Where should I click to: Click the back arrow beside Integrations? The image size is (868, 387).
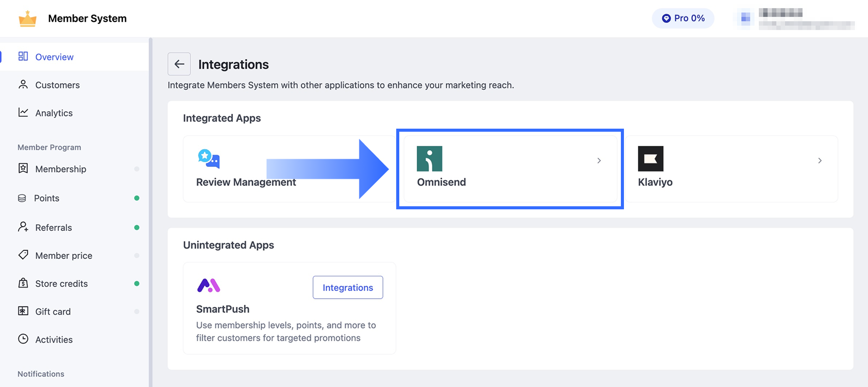coord(179,64)
